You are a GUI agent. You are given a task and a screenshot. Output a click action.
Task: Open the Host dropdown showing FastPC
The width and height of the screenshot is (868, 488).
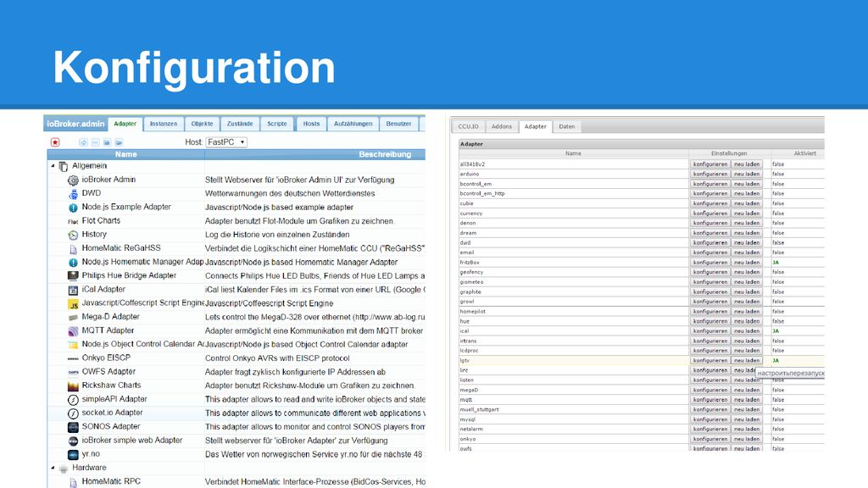coord(226,142)
